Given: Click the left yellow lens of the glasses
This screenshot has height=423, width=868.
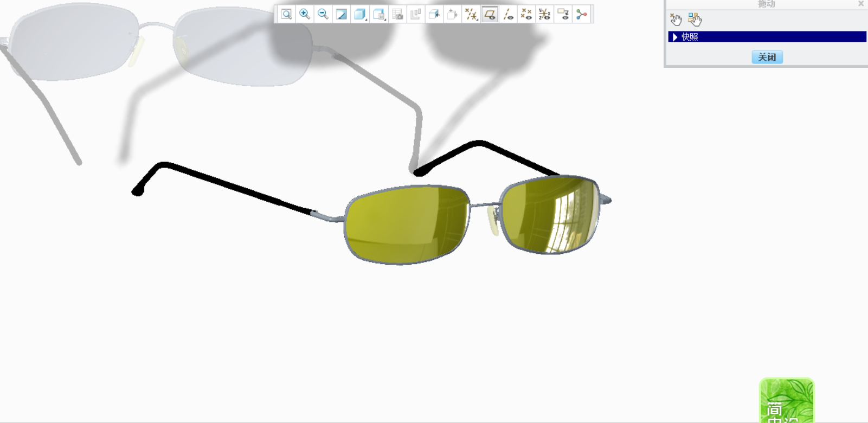Looking at the screenshot, I should [407, 224].
